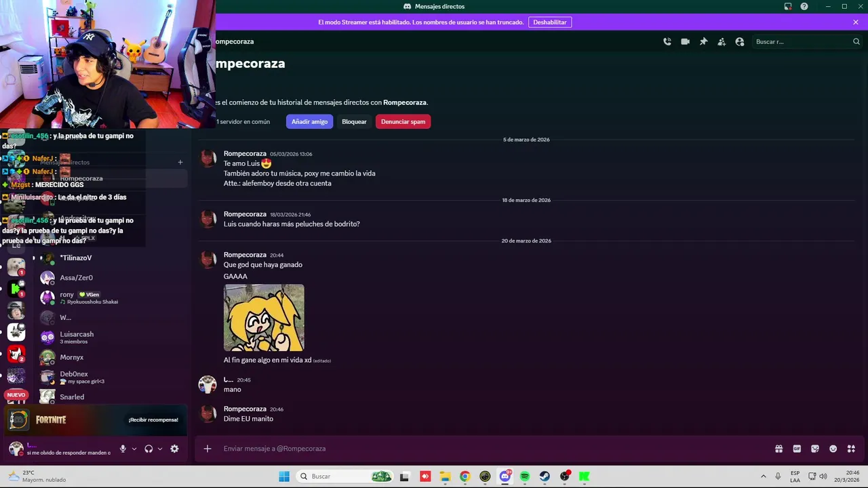Click the NUEVO unread mentions pill
Screen dimensions: 868x488
pyautogui.click(x=16, y=394)
